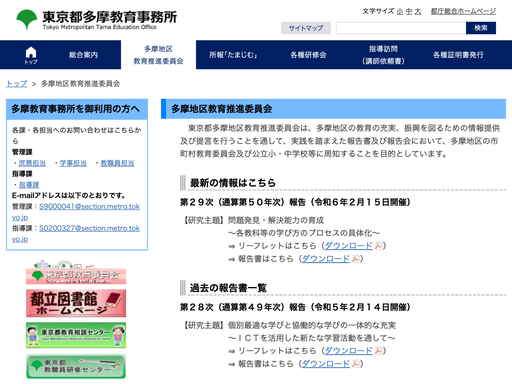Set text size to 小
Screen dimensions: 512x384
[400, 12]
